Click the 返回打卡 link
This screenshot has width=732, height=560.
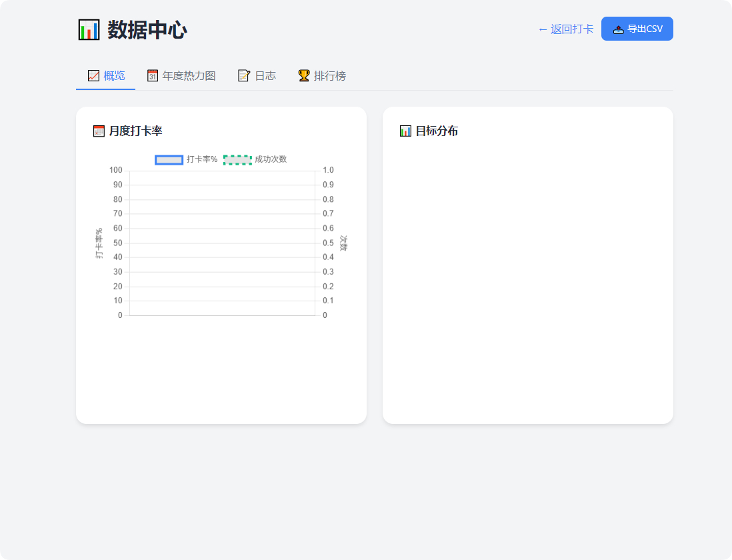coord(566,29)
